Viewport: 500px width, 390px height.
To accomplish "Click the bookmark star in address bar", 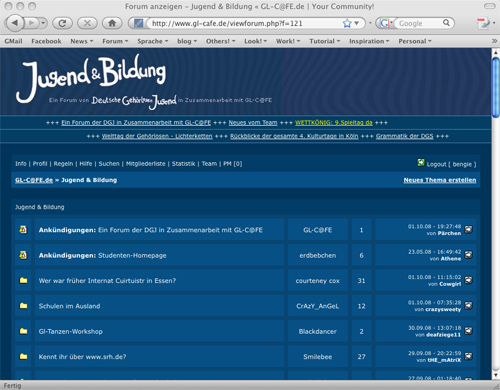I will (x=347, y=23).
